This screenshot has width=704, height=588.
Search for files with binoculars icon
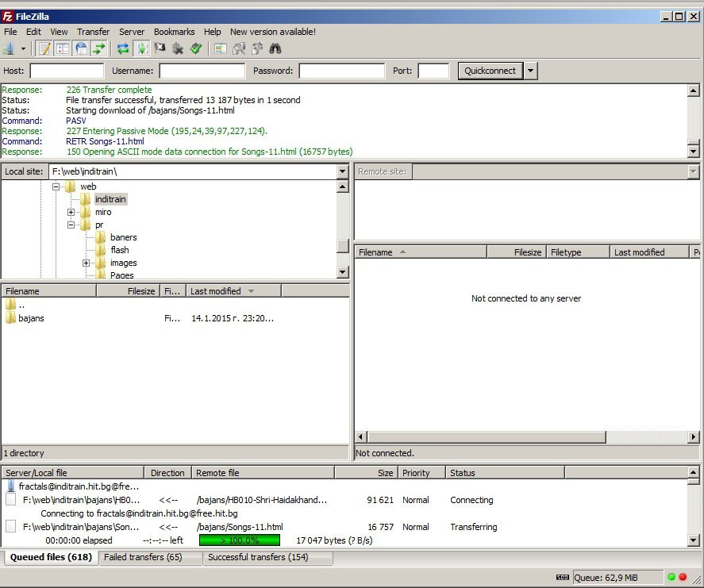coord(275,48)
